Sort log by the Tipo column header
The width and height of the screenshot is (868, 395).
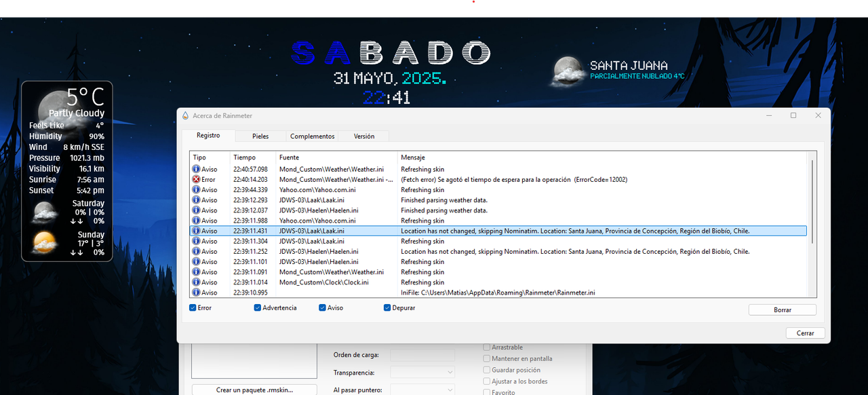[x=210, y=157]
